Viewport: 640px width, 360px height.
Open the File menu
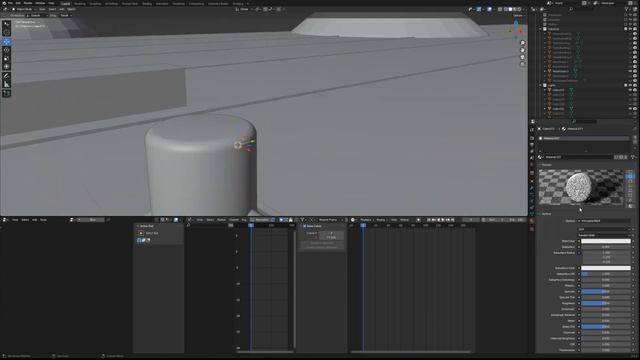tap(10, 3)
